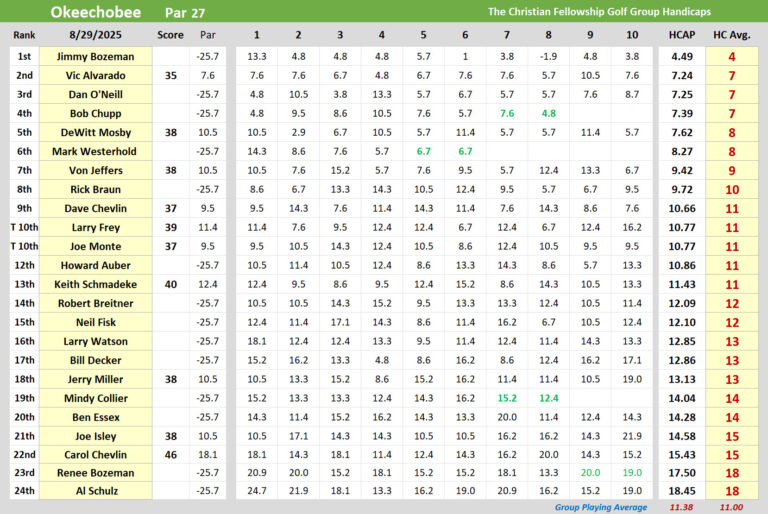Click DeWitt Mosby's name cell
768x514 pixels.
coord(96,132)
